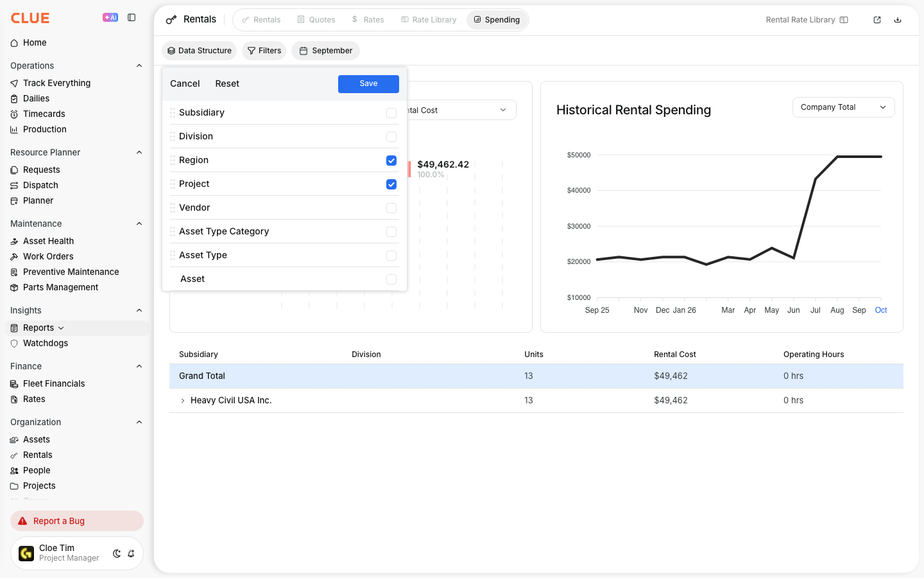
Task: Click the Projects folder icon
Action: tap(14, 486)
